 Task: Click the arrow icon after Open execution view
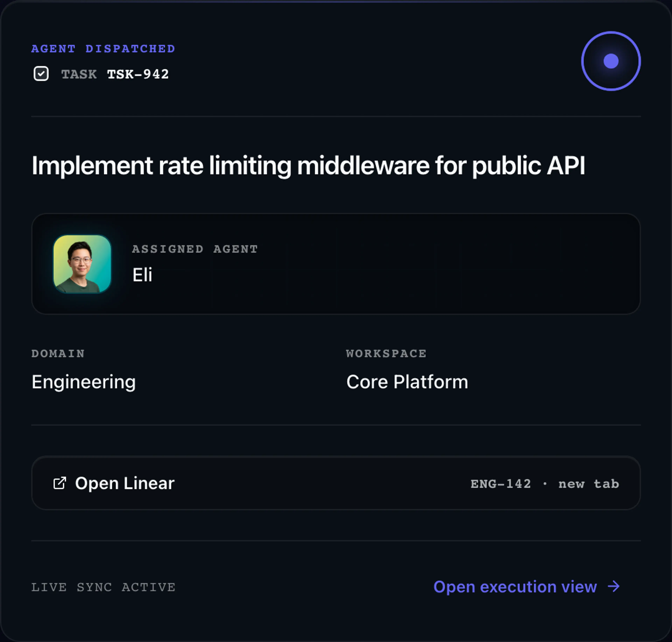[x=613, y=587]
